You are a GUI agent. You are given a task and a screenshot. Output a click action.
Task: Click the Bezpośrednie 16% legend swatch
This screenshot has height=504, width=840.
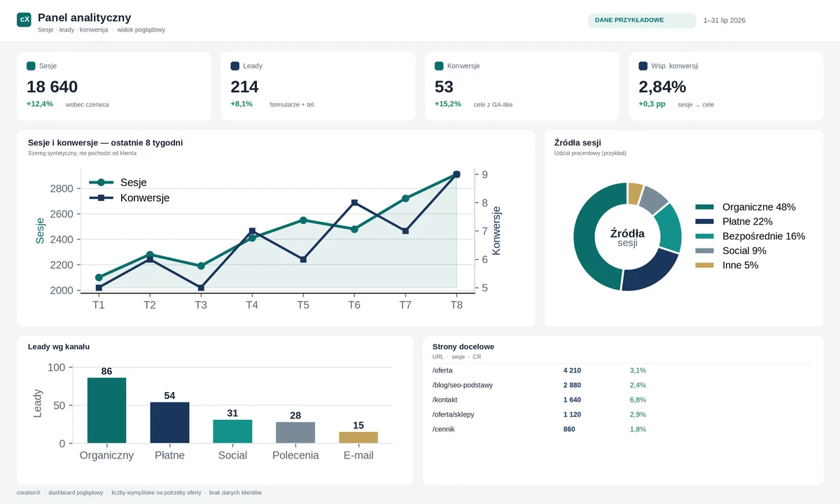click(705, 237)
